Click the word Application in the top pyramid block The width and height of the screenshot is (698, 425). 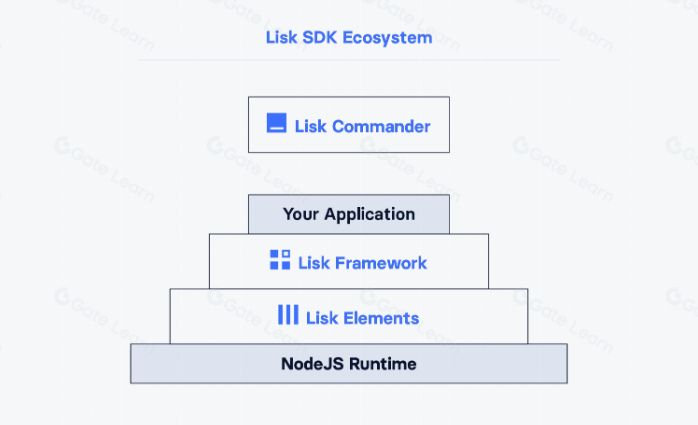pos(369,214)
